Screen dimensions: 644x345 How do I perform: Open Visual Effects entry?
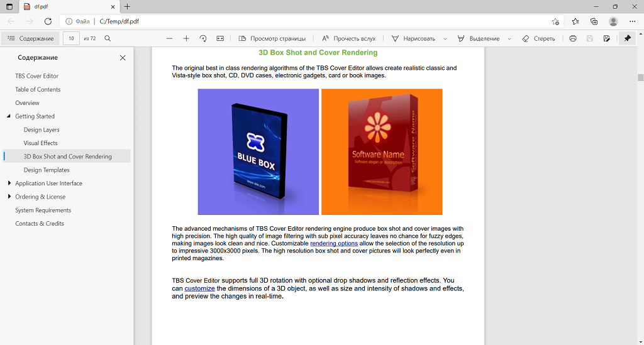[41, 143]
